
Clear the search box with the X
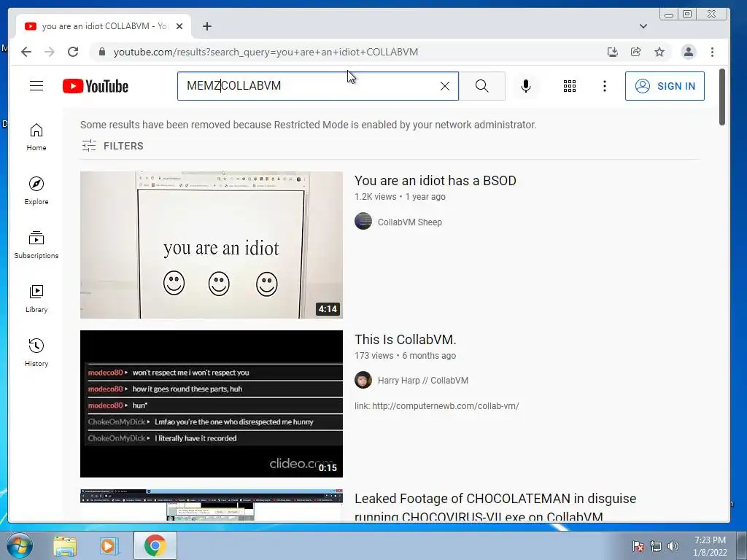click(x=444, y=86)
